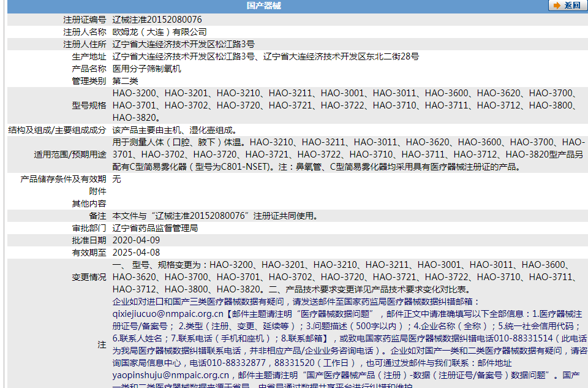Click text 用于测量人体（口腔、腋下）体温

coord(177,142)
